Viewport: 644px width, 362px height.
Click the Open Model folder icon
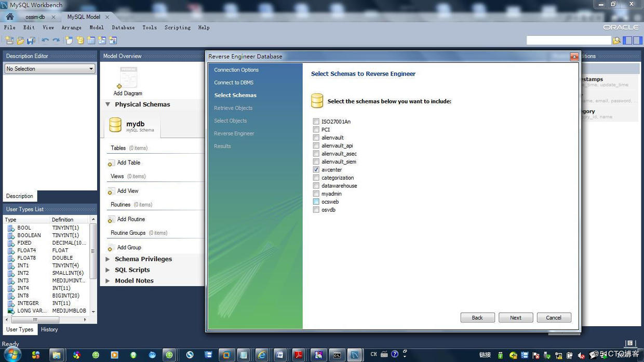click(20, 41)
